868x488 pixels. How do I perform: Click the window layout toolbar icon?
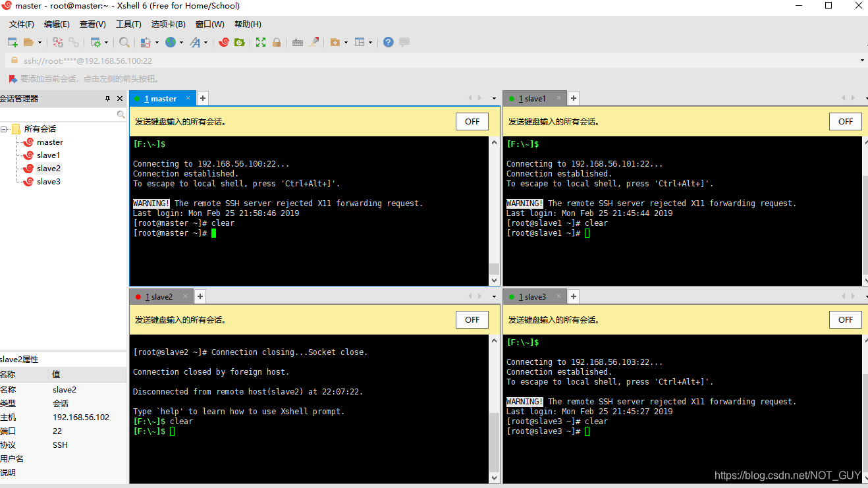360,42
